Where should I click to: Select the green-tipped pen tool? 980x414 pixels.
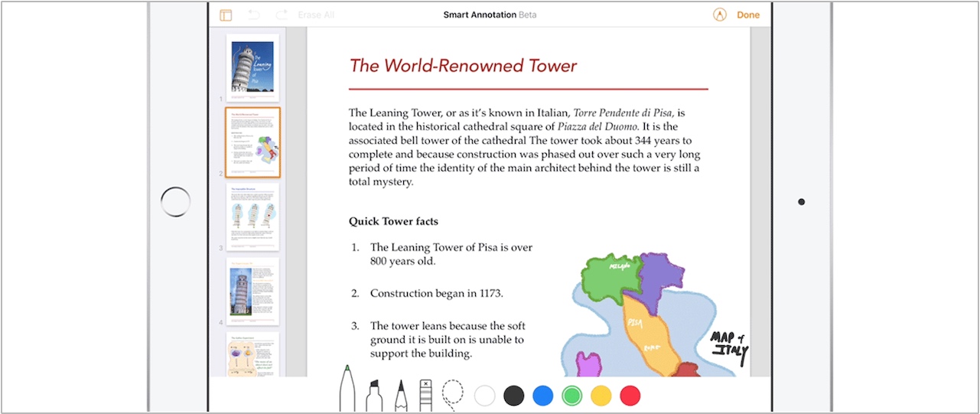point(347,390)
